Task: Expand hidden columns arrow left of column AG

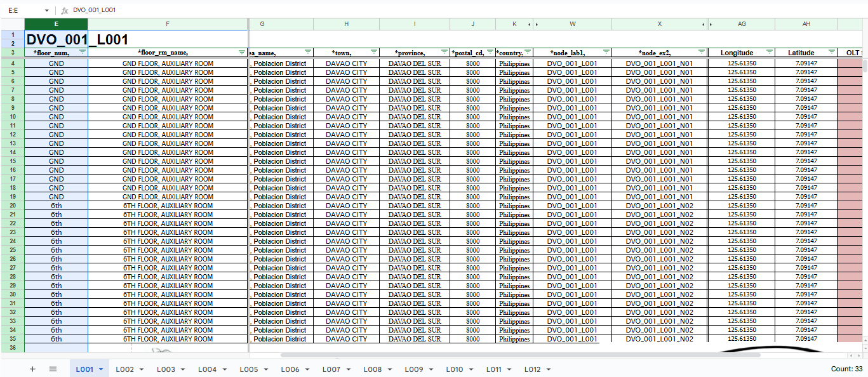Action: (710, 24)
